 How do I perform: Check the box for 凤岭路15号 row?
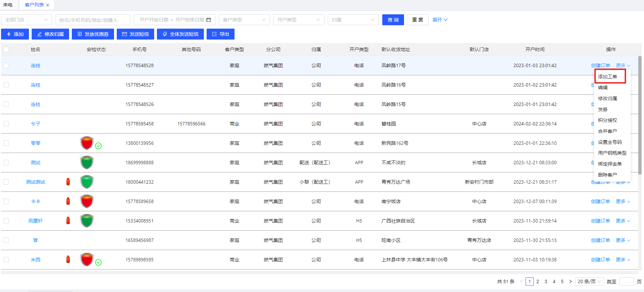[x=6, y=104]
